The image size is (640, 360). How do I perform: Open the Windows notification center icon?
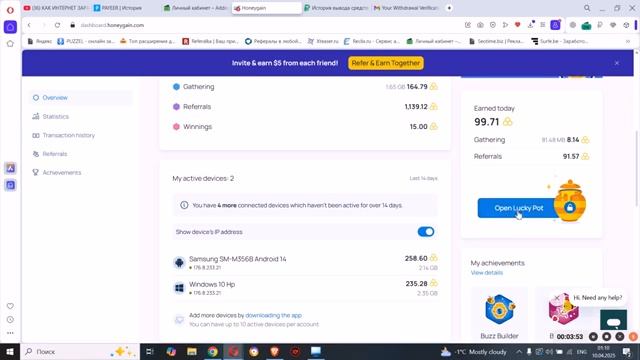coord(627,351)
